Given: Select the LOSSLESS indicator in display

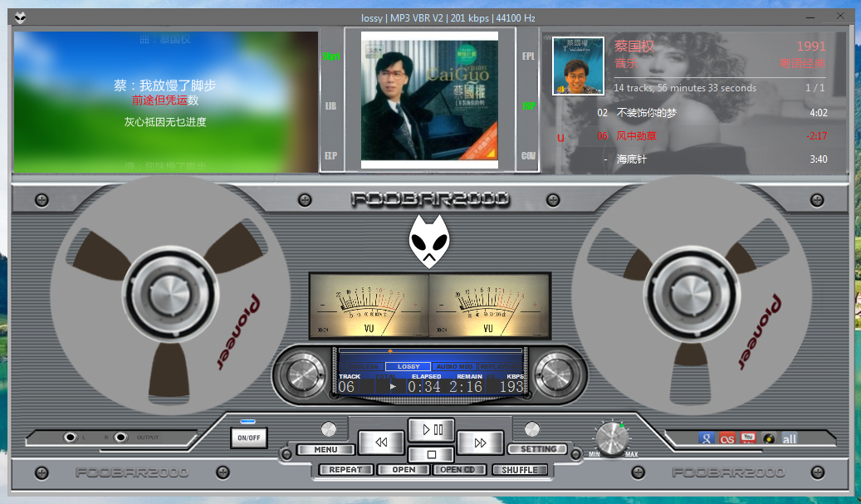Looking at the screenshot, I should coord(362,366).
